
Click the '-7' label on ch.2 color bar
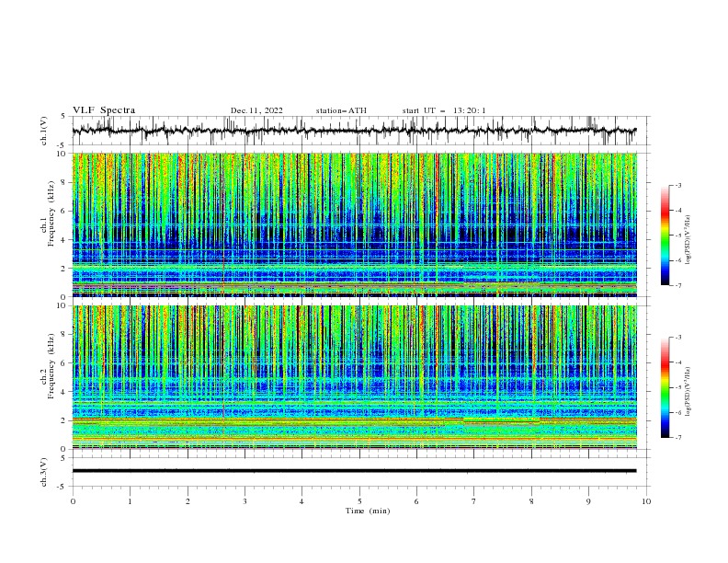tap(677, 438)
